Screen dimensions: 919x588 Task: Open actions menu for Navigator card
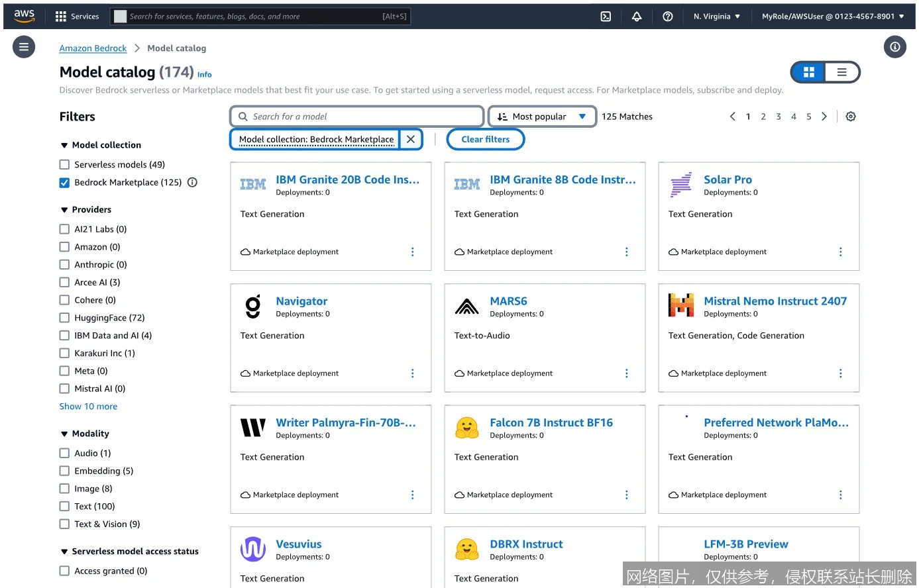tap(412, 373)
